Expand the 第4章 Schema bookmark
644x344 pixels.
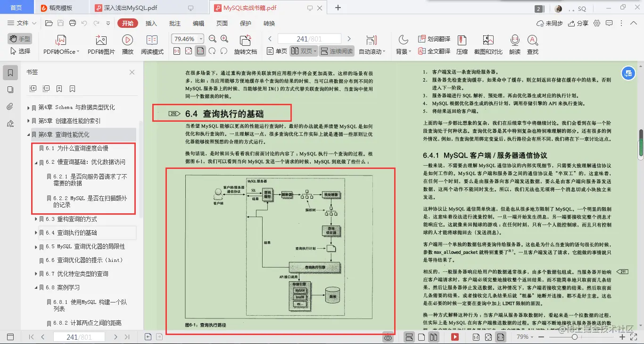[28, 108]
